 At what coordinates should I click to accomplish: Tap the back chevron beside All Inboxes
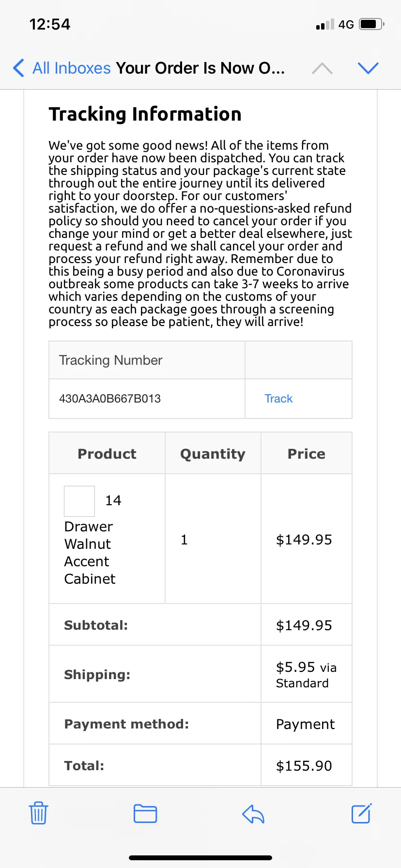pos(18,68)
